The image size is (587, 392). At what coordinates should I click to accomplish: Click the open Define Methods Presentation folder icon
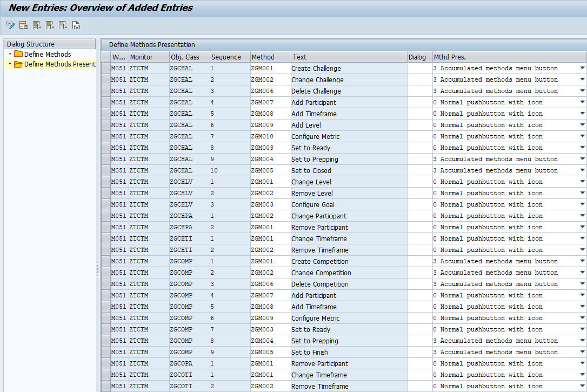18,64
